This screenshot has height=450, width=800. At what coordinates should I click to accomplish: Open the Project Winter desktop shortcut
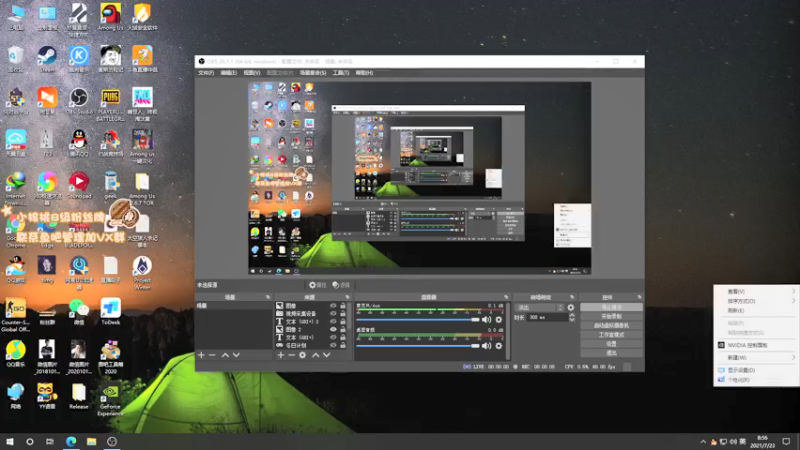tap(142, 273)
